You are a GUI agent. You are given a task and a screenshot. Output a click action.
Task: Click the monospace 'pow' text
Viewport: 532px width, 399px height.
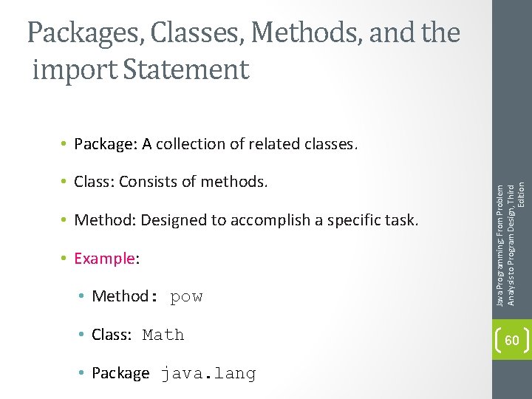click(x=186, y=297)
